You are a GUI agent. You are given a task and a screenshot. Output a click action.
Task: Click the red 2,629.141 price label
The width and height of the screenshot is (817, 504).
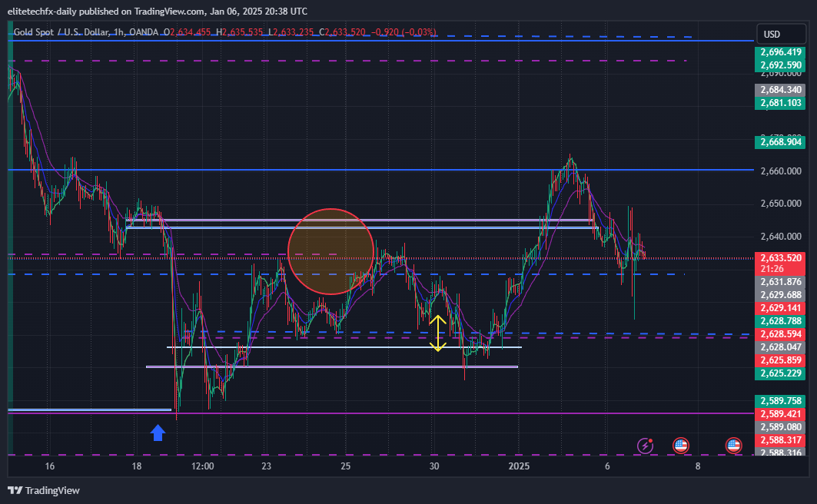click(x=781, y=308)
